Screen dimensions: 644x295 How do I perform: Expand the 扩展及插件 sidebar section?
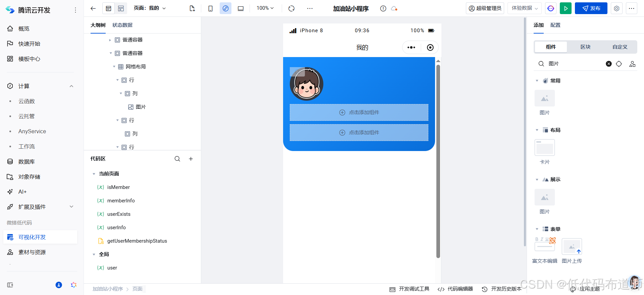coord(71,207)
